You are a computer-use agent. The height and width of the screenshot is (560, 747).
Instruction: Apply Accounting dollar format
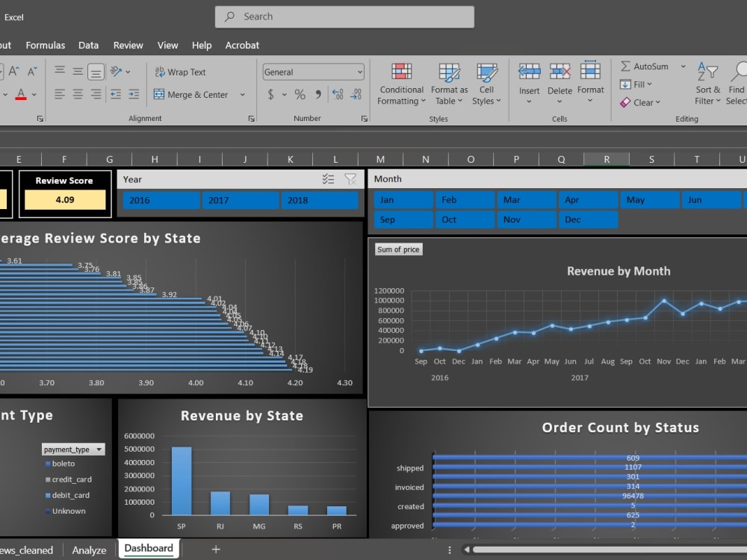pyautogui.click(x=270, y=94)
